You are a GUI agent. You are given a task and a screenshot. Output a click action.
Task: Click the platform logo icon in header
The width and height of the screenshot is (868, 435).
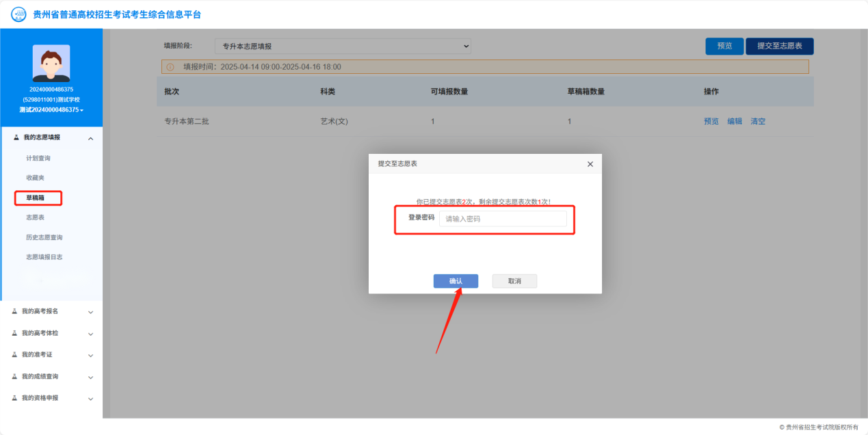[18, 14]
